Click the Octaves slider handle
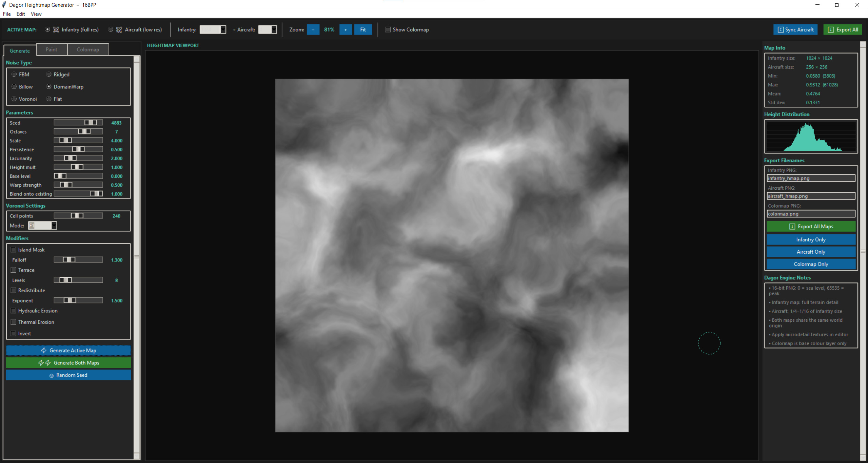The height and width of the screenshot is (463, 868). (x=84, y=132)
